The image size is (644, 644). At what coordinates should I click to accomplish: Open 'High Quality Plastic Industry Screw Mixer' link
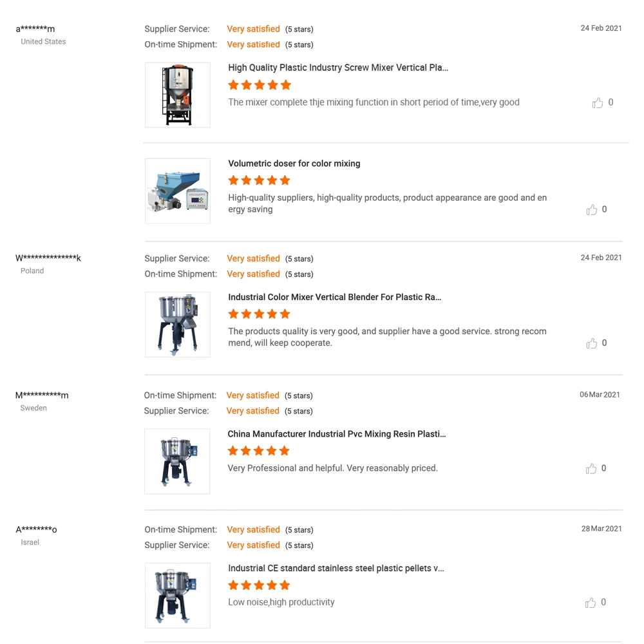point(338,68)
